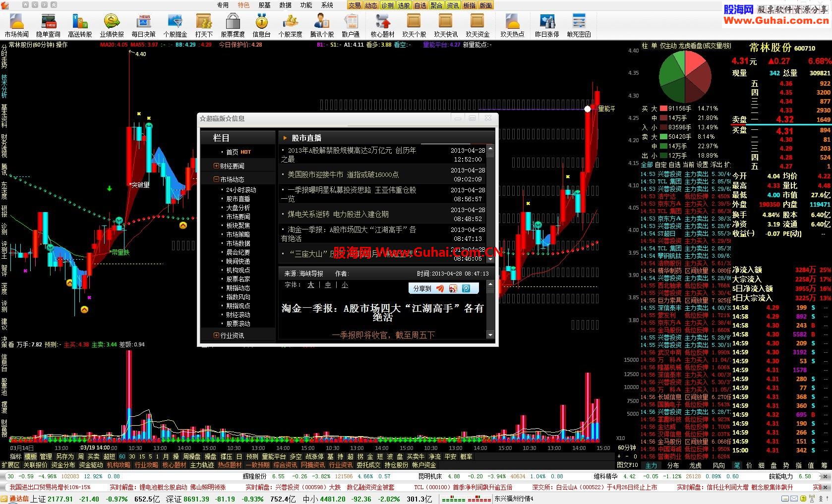Toggle the 资讯 mode button
832x504 pixels.
(x=453, y=5)
